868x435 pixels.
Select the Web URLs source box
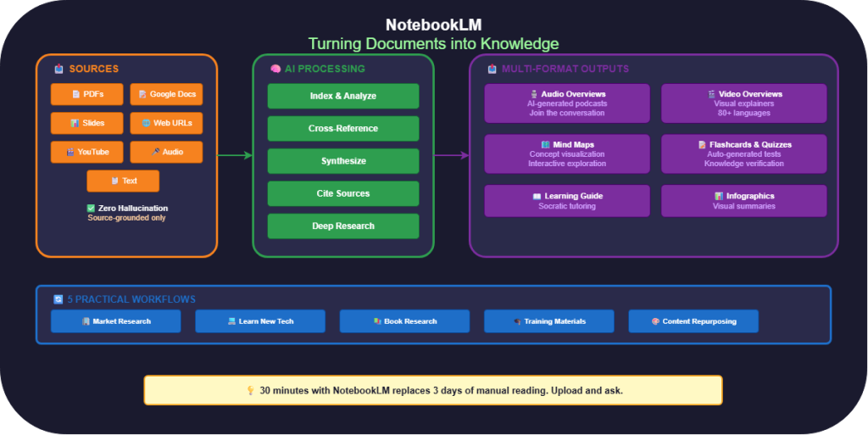pos(166,123)
